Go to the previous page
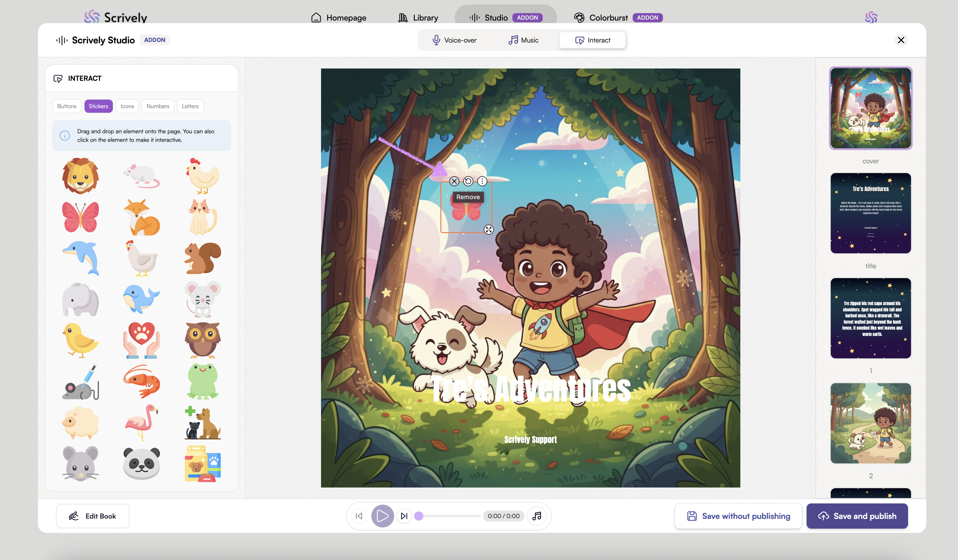 point(359,516)
